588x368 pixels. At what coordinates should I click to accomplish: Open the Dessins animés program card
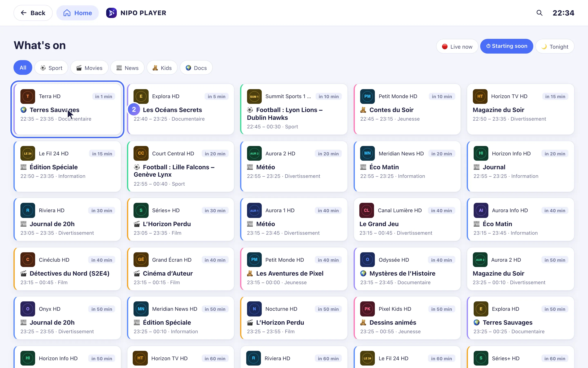(x=407, y=318)
